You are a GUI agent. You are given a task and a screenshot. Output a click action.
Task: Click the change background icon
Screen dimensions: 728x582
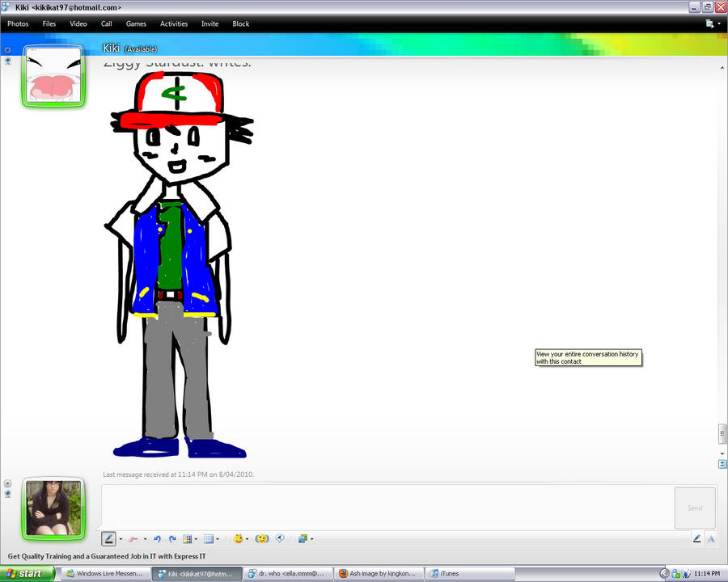(303, 538)
